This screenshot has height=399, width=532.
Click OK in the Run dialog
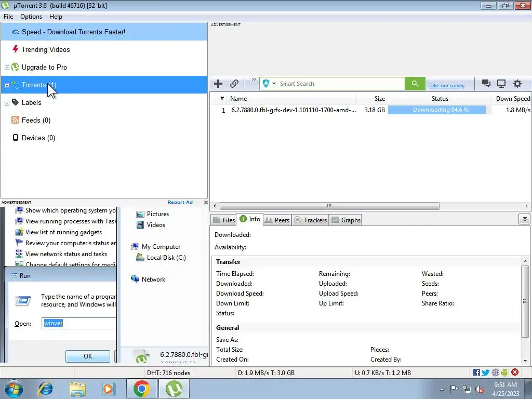tap(87, 356)
